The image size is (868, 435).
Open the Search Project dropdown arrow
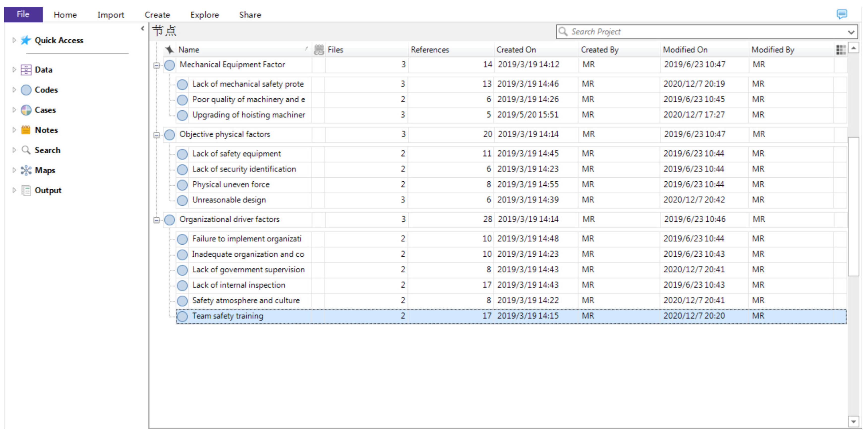tap(851, 32)
